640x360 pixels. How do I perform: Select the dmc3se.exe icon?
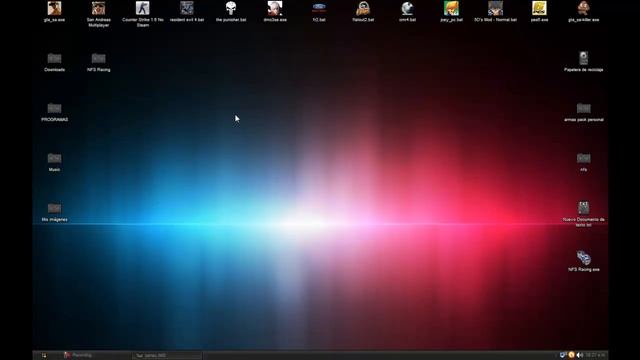[x=275, y=9]
